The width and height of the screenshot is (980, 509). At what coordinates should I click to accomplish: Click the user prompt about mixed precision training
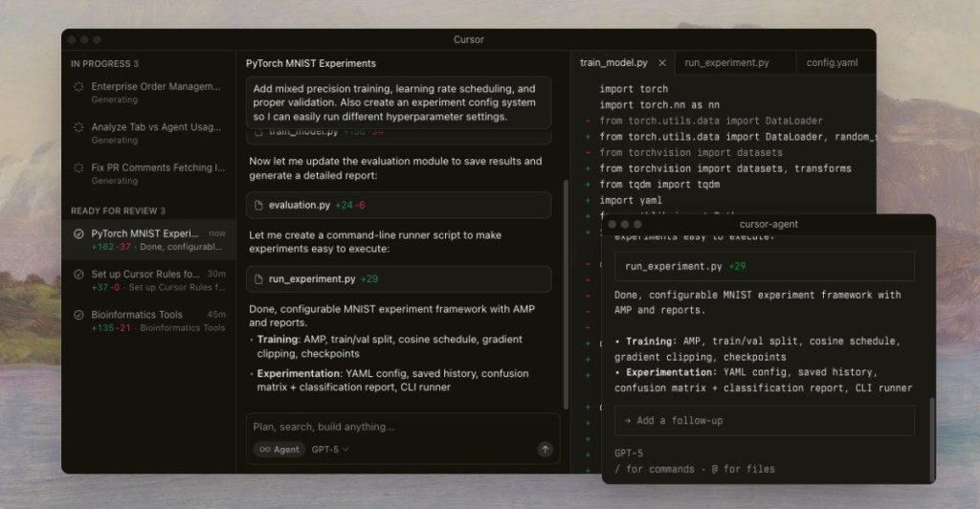(399, 102)
